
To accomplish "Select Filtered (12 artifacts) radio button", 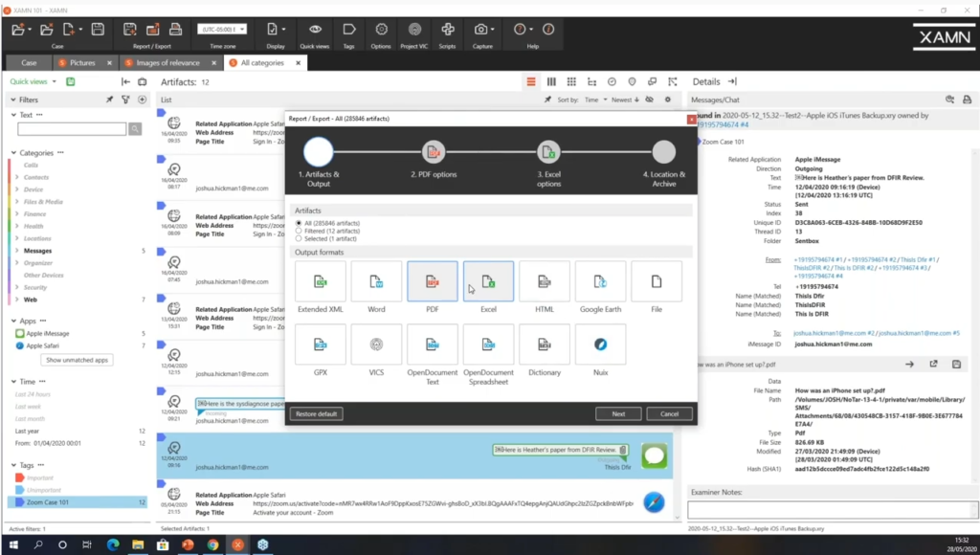I will 299,231.
